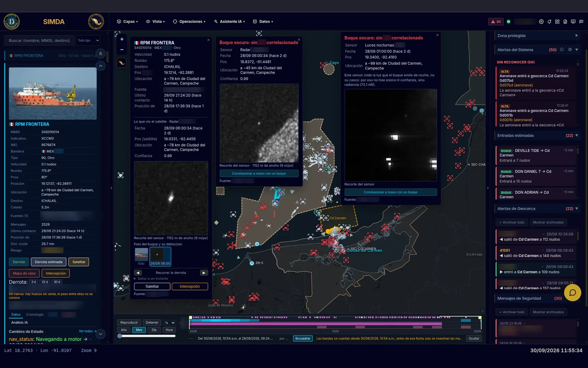Toggle the Derrota estimada button
The width and height of the screenshot is (588, 368).
[49, 262]
